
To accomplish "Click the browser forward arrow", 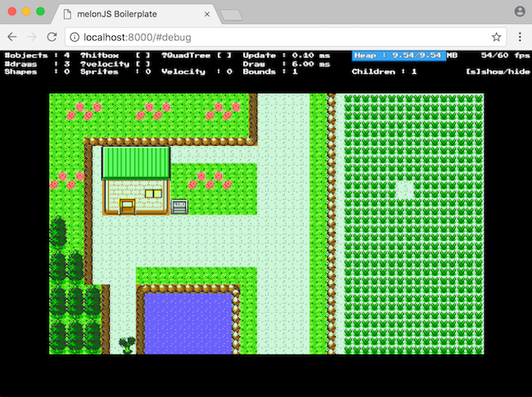I will [32, 37].
